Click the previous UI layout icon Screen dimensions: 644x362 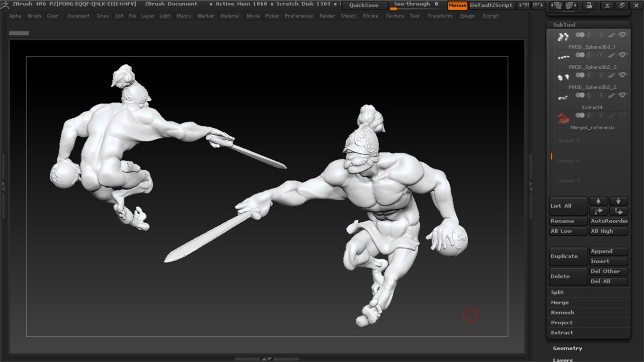556,6
